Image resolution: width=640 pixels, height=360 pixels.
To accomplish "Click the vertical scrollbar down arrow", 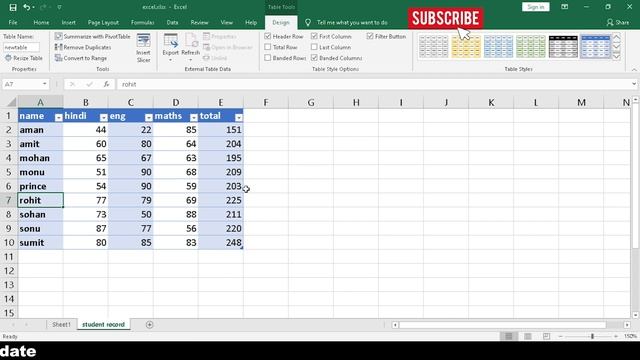I will [x=635, y=315].
